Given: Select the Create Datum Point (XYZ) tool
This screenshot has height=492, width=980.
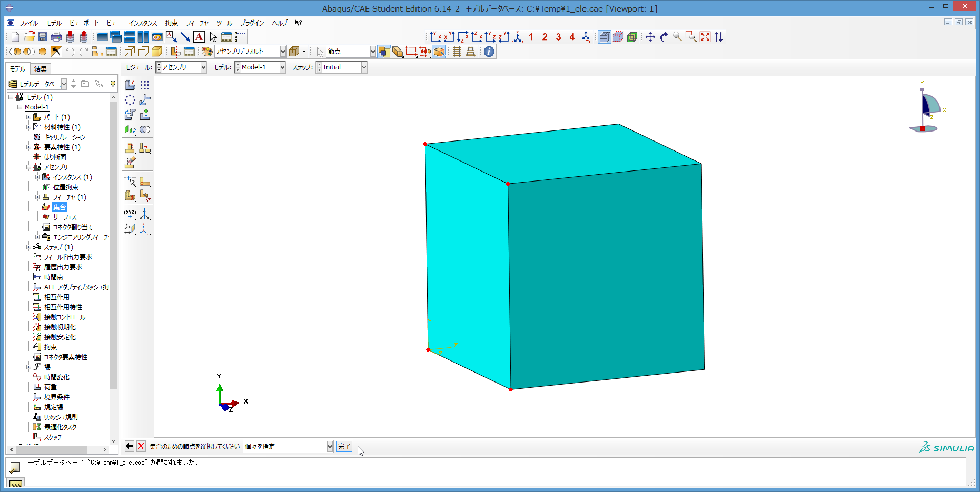Looking at the screenshot, I should [x=130, y=214].
